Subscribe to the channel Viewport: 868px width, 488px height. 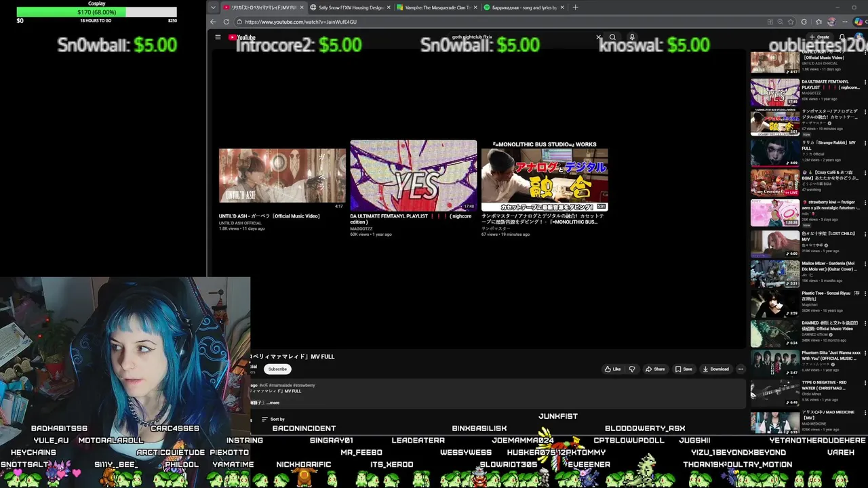pyautogui.click(x=277, y=369)
